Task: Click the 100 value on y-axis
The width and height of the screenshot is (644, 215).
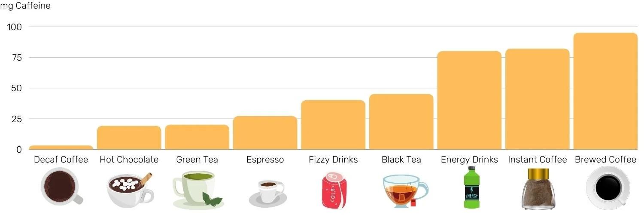Action: coord(15,27)
